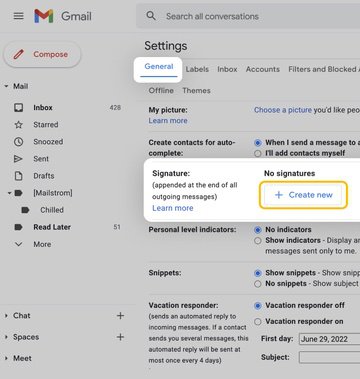
Task: Open the Snoozed folder label
Action: [x=48, y=142]
